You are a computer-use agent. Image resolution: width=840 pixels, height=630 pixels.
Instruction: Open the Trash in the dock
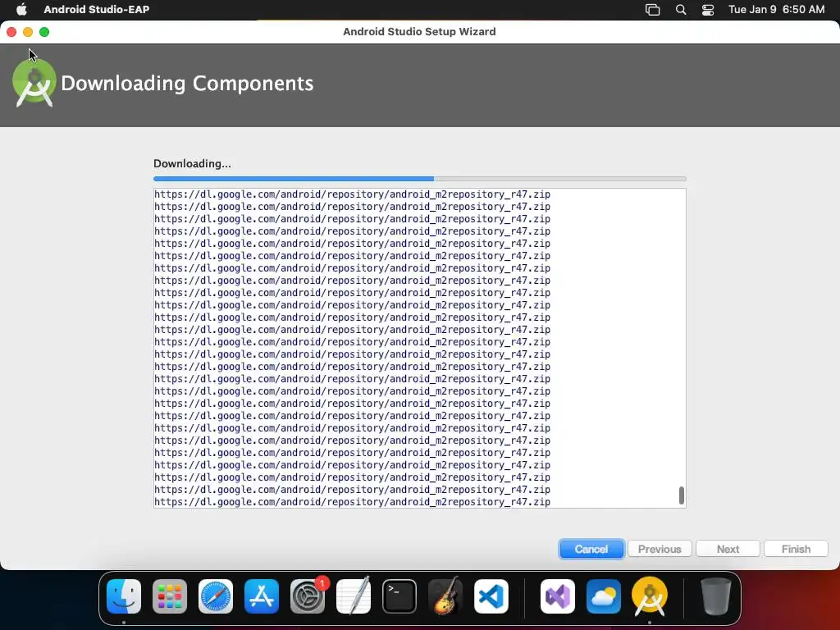[715, 596]
